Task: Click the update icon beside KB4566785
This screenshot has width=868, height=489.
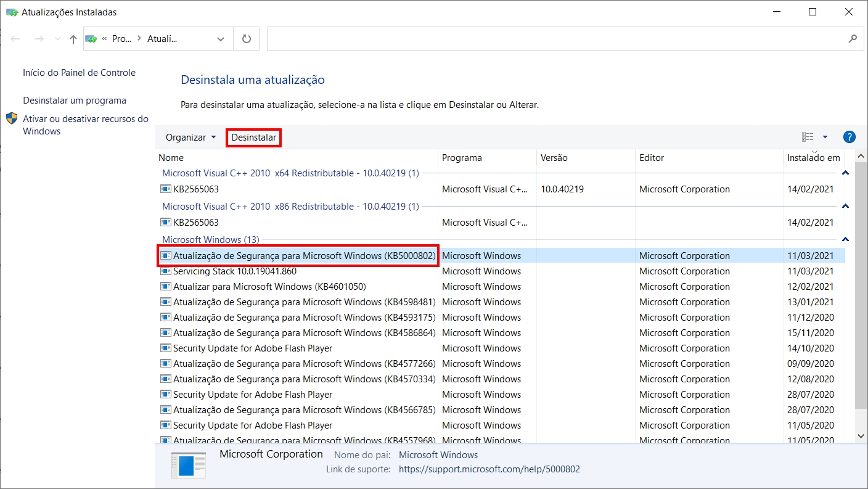Action: coord(166,409)
